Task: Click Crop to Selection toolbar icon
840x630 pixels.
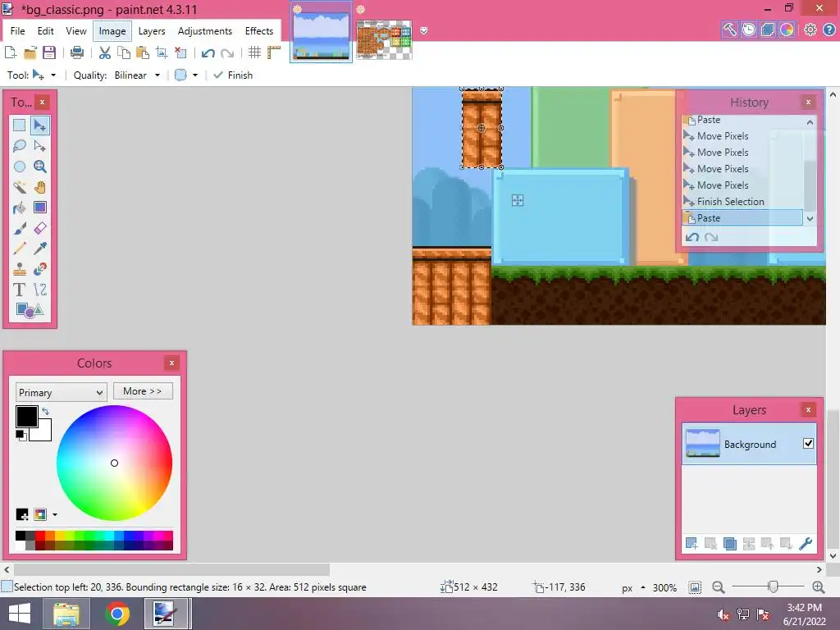Action: 162,52
